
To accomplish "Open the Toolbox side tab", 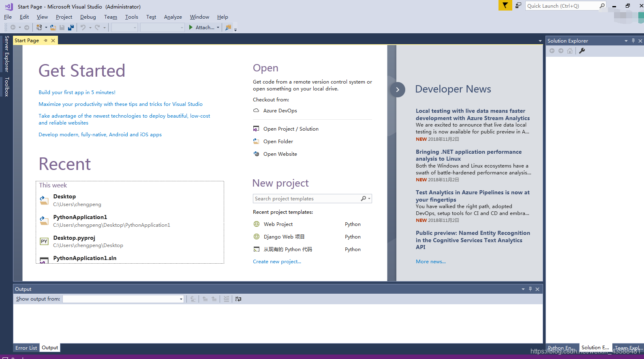I will (6, 87).
